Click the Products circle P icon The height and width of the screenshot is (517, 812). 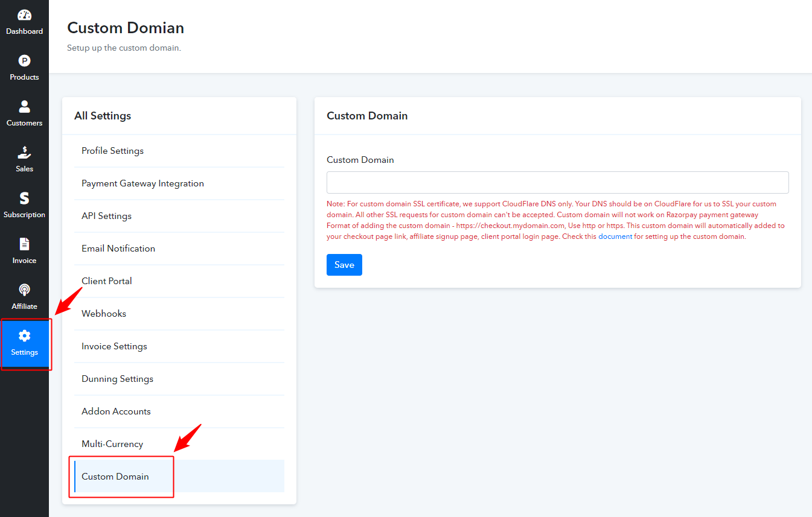click(x=24, y=61)
